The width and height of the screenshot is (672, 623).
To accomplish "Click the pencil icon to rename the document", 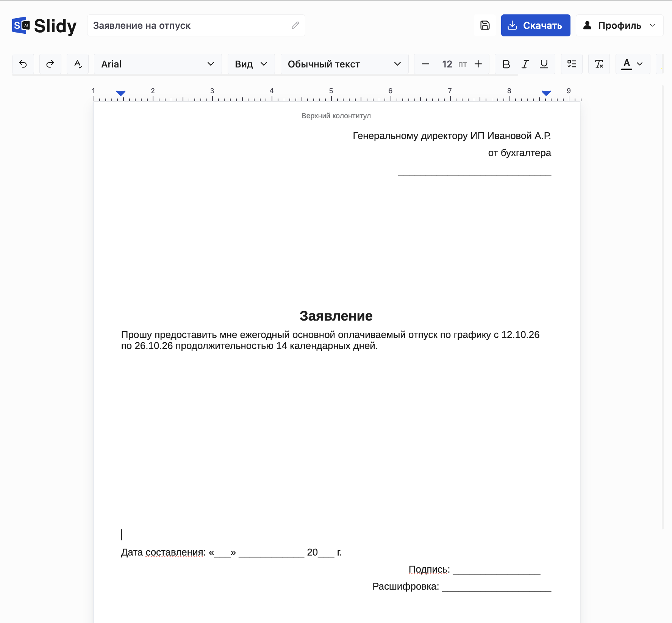I will pyautogui.click(x=295, y=25).
